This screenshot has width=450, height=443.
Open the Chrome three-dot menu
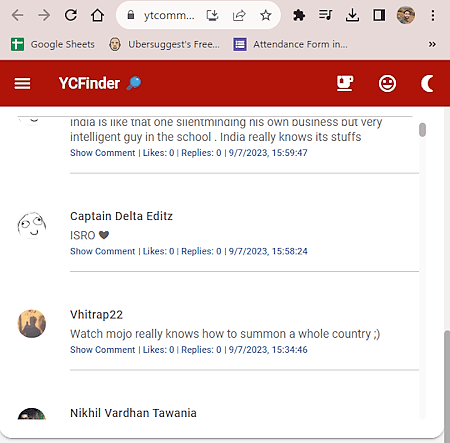(433, 15)
